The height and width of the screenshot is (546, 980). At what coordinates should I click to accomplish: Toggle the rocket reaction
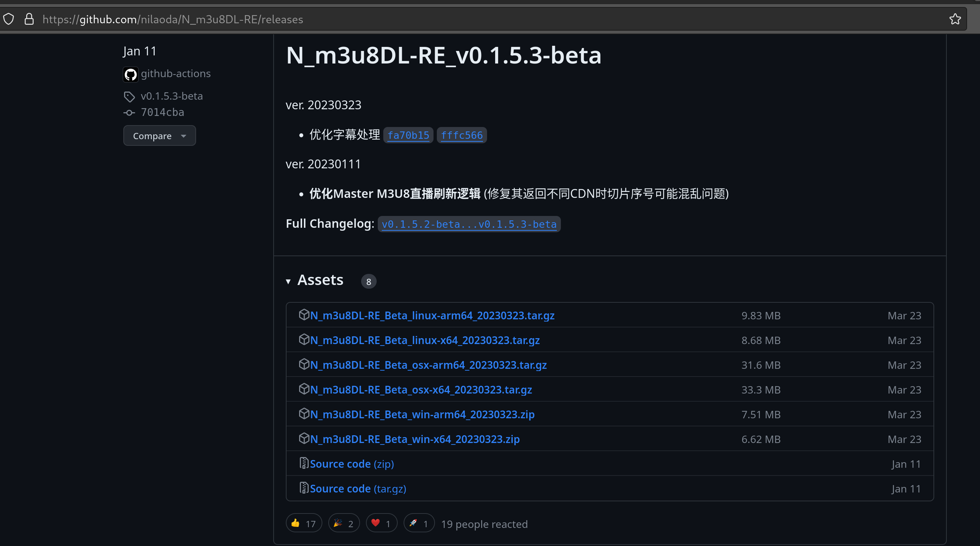[x=419, y=523]
